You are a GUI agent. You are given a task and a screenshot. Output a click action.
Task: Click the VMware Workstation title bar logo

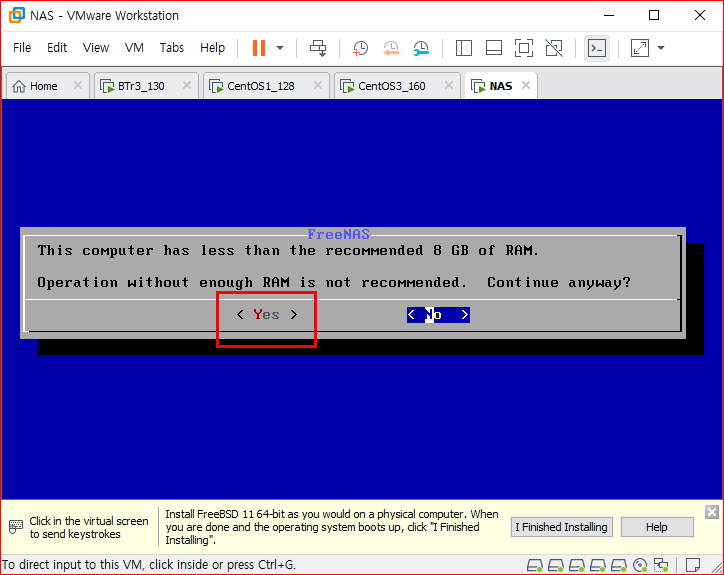click(17, 15)
